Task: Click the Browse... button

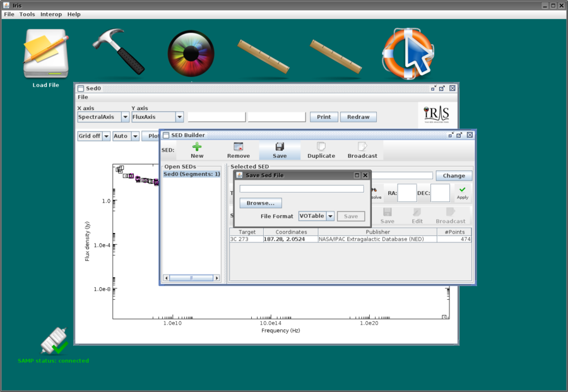Action: coord(261,203)
